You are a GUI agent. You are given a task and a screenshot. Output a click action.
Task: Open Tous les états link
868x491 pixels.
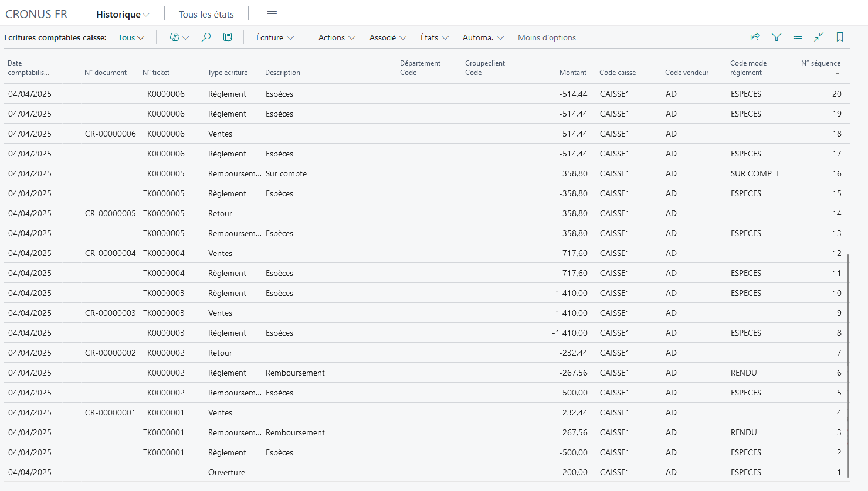pyautogui.click(x=206, y=14)
